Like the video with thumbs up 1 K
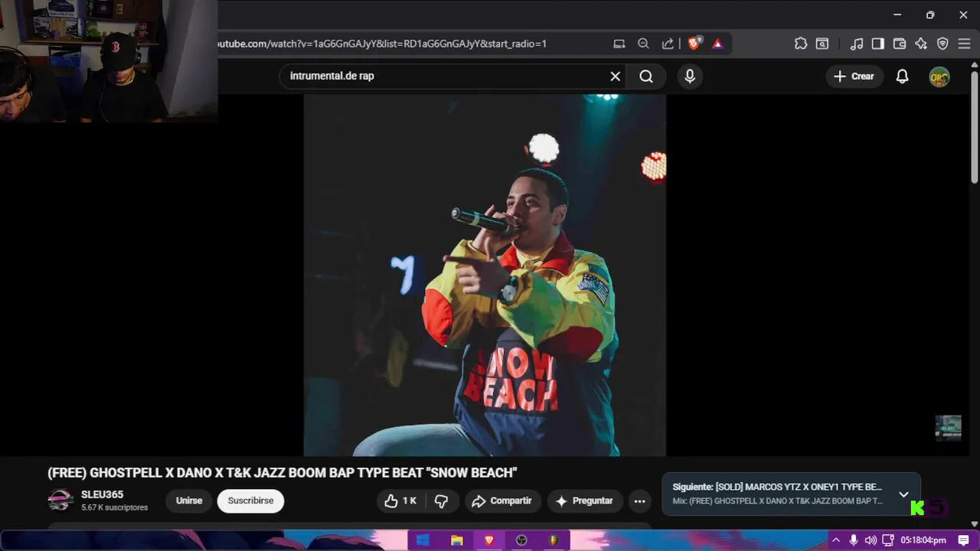Screen dimensions: 980x551 [400, 500]
